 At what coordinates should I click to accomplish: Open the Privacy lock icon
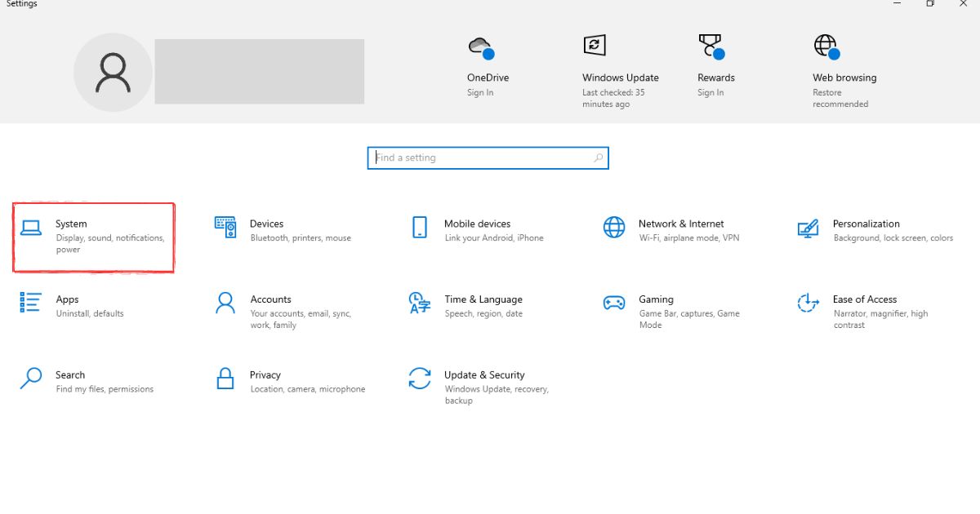point(225,379)
